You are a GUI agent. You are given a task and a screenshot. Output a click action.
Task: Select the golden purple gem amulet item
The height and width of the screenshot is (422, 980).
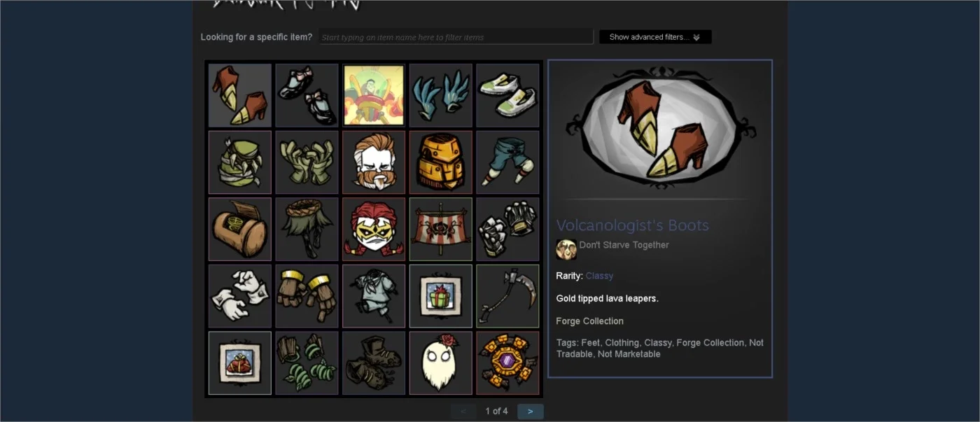point(507,363)
